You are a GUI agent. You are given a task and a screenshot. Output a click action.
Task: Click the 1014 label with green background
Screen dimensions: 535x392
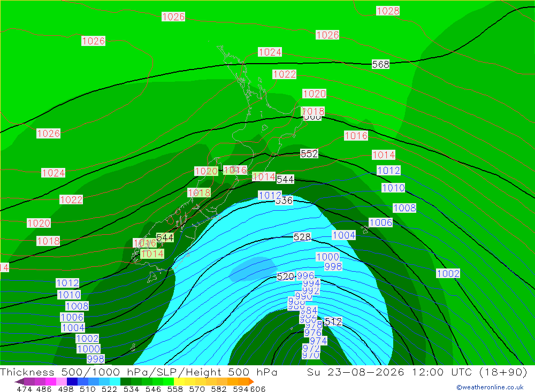152,254
